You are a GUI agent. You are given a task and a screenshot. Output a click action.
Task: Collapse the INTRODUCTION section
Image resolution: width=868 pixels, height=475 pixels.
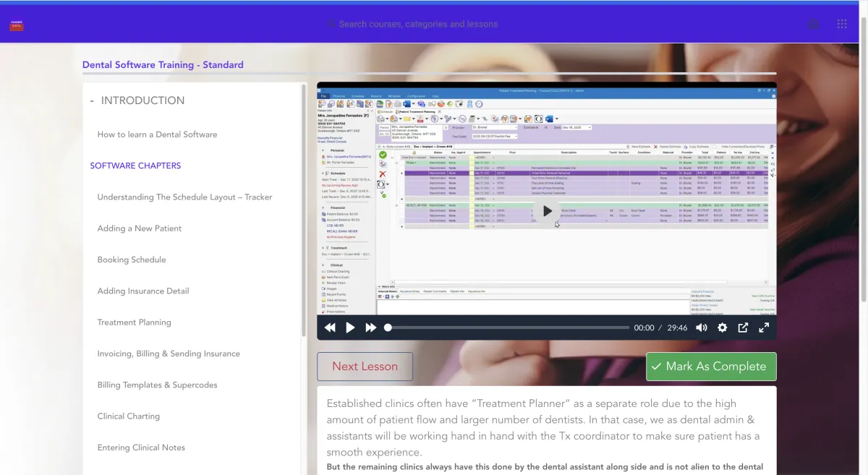point(137,100)
